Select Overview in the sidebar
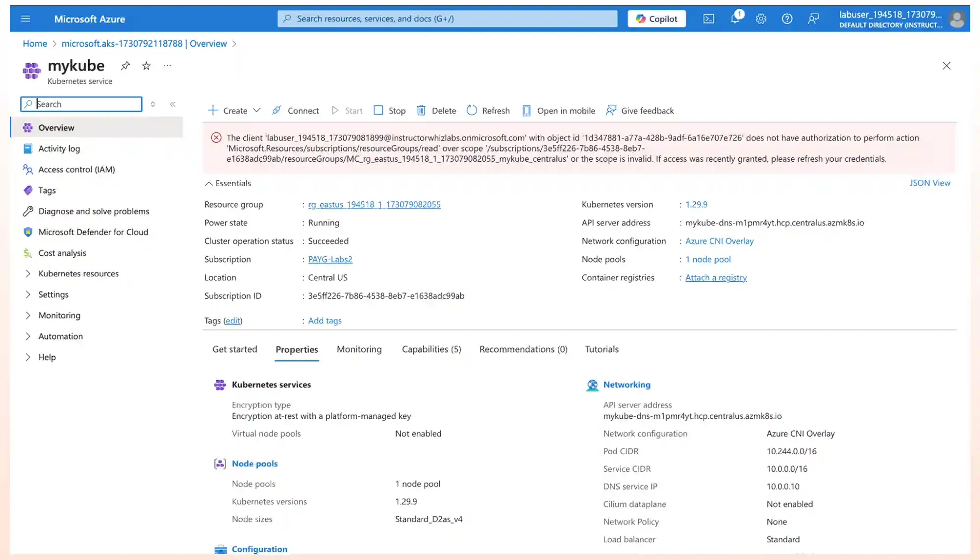Screen dimensions: 980x560 [97, 127]
